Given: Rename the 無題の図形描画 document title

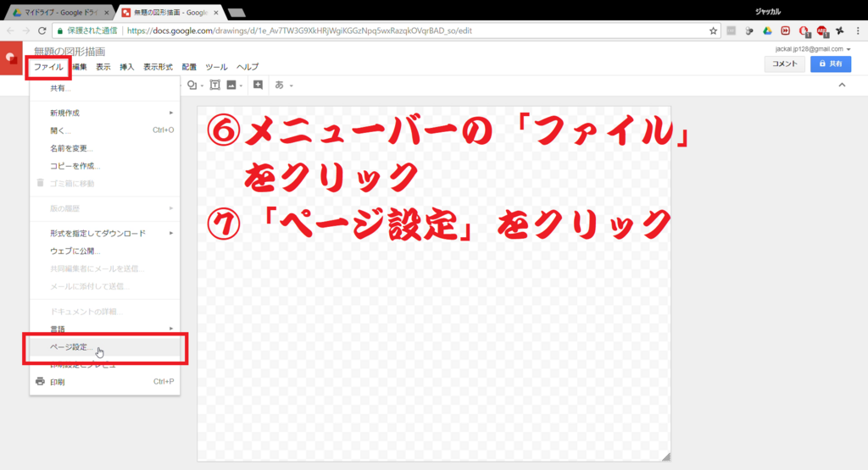Looking at the screenshot, I should click(x=70, y=52).
